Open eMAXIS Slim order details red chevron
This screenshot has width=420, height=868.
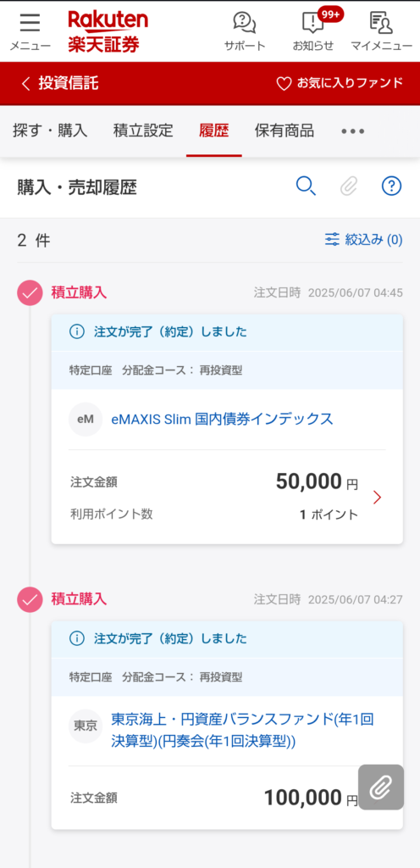pos(378,498)
